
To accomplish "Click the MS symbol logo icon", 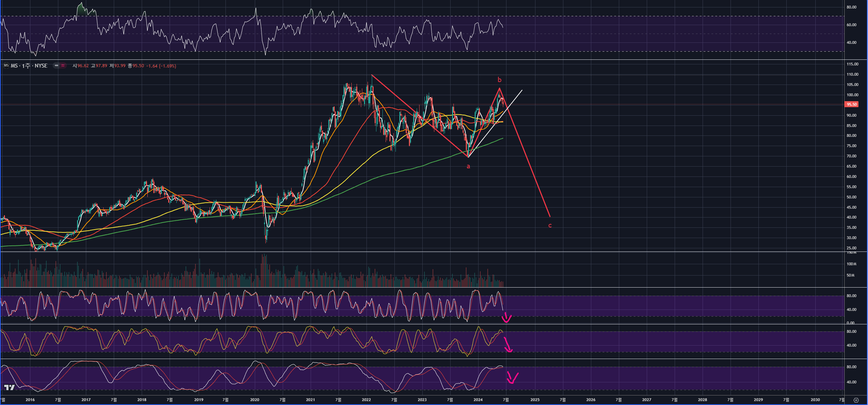I will (6, 66).
